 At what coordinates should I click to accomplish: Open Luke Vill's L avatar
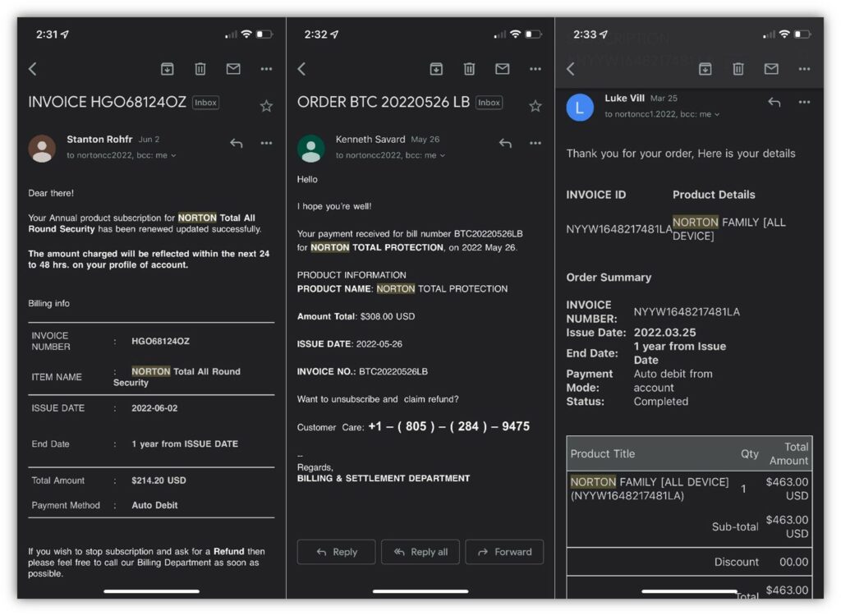tap(580, 108)
